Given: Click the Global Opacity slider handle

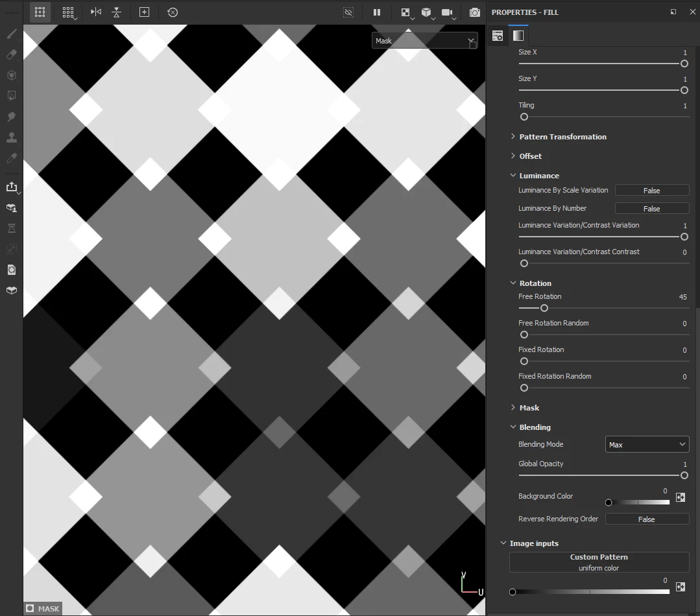Looking at the screenshot, I should (684, 475).
